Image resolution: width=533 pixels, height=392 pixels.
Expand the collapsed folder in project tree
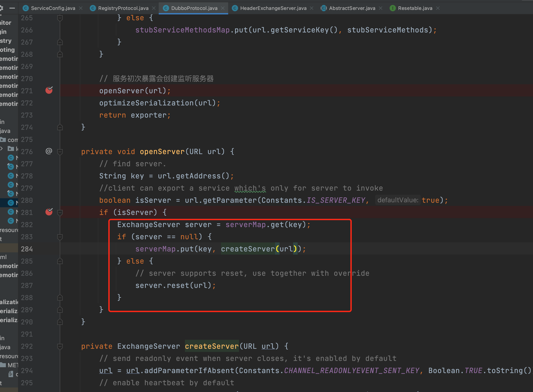(2, 148)
